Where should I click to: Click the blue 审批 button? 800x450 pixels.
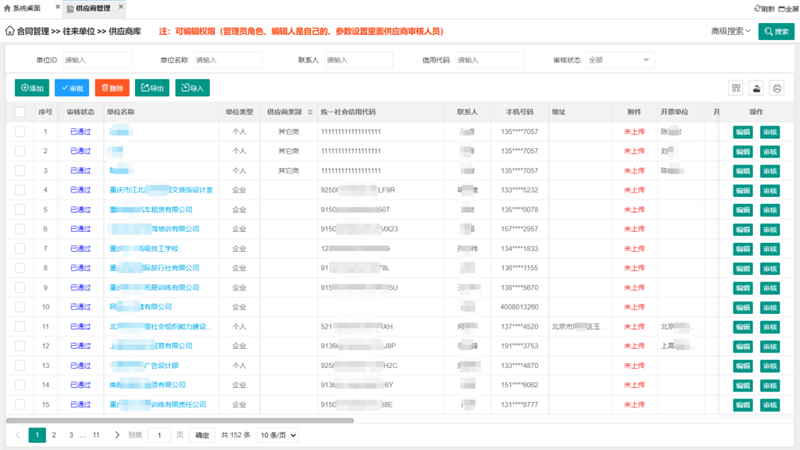(x=72, y=88)
